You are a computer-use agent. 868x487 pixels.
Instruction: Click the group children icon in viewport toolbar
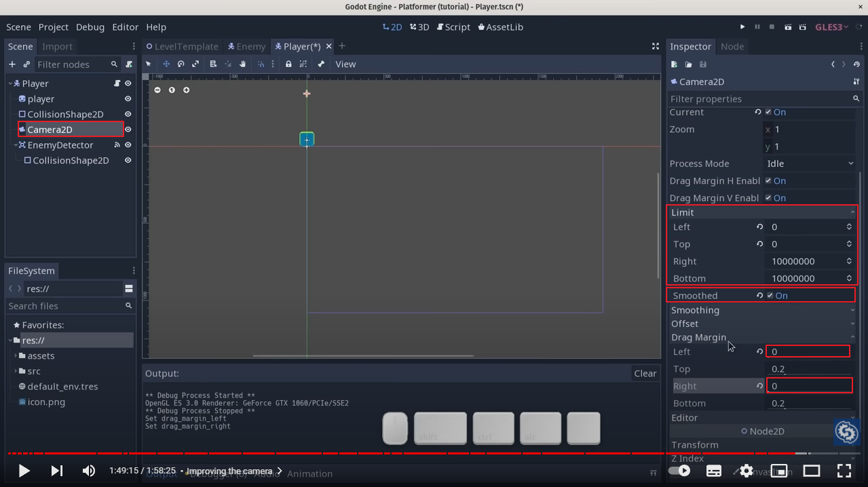tap(303, 64)
